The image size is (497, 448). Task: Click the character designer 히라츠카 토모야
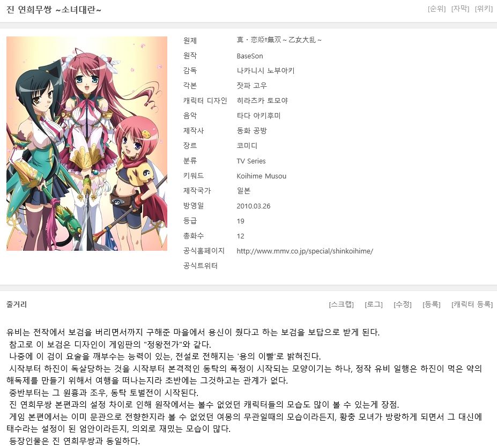tap(262, 101)
